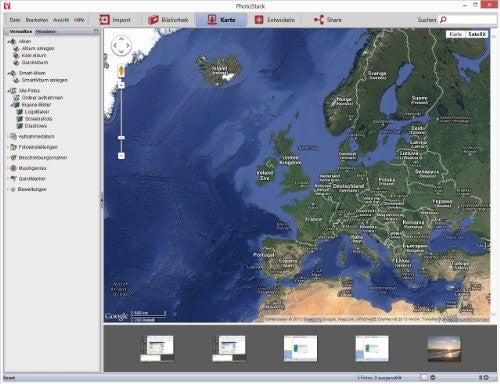Click the map zoom-out minus button
The height and width of the screenshot is (384, 500).
pos(121,156)
